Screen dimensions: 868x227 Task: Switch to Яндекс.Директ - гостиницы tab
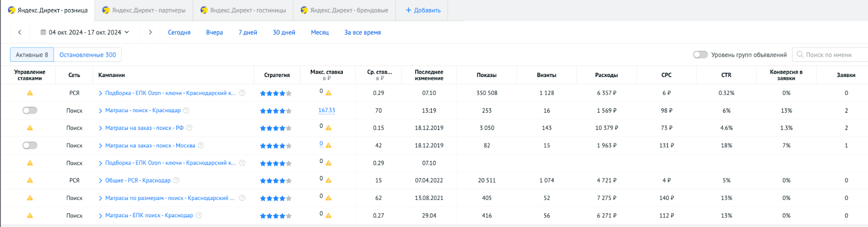243,10
